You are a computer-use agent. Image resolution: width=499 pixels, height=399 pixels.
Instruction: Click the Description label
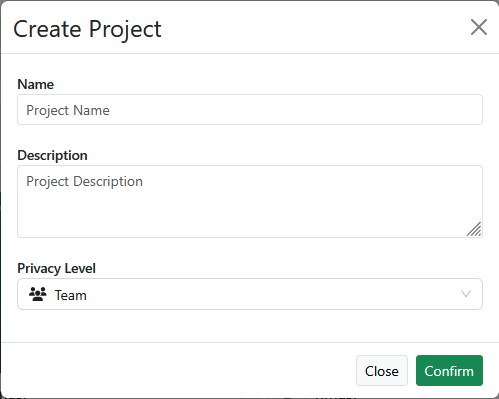(x=52, y=156)
